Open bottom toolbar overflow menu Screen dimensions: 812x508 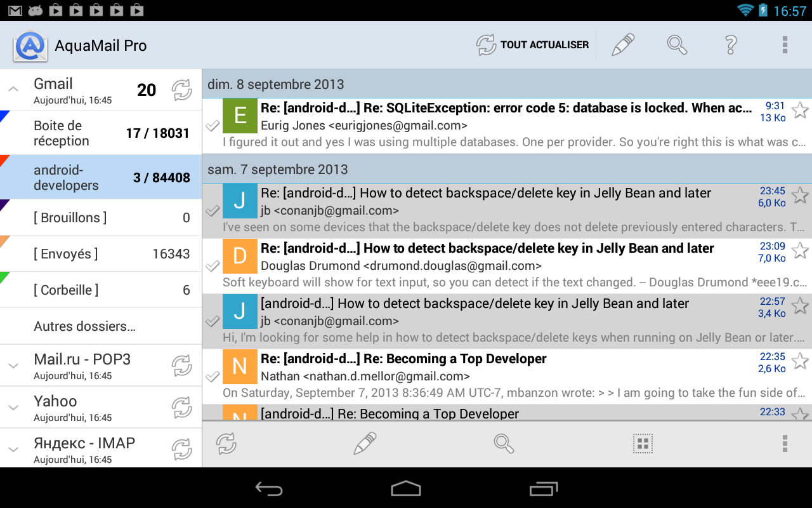(785, 443)
